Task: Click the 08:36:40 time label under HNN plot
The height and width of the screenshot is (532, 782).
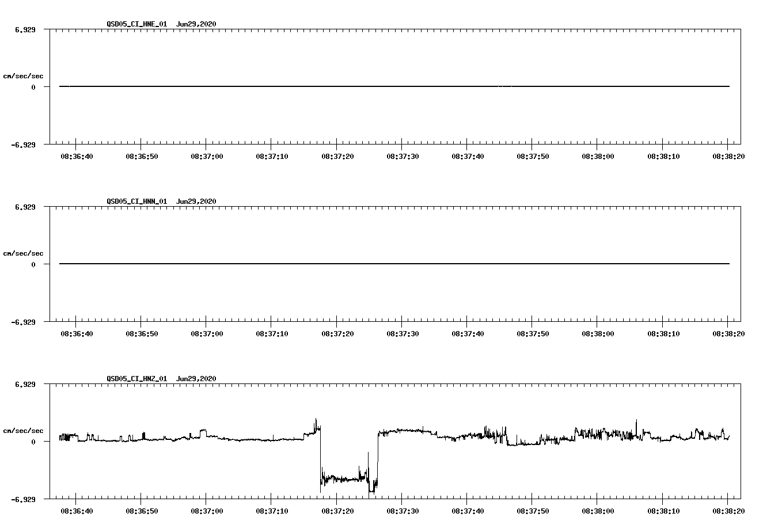Action: [x=77, y=334]
